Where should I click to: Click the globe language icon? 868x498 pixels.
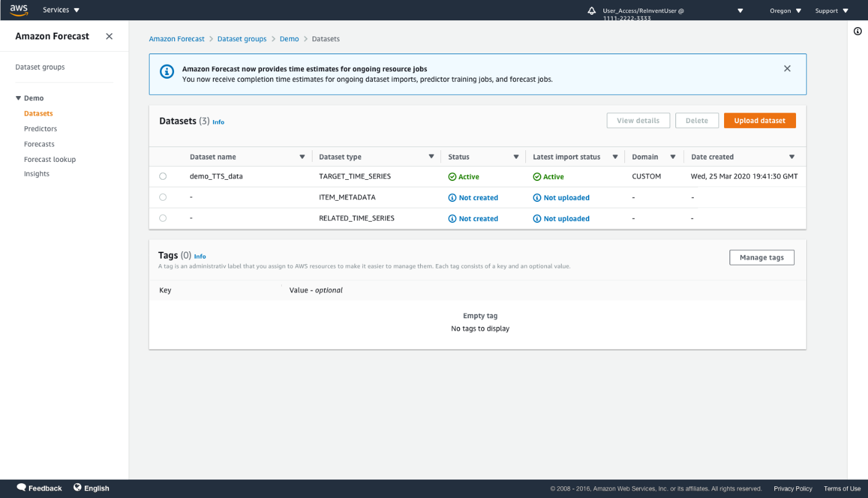coord(78,488)
